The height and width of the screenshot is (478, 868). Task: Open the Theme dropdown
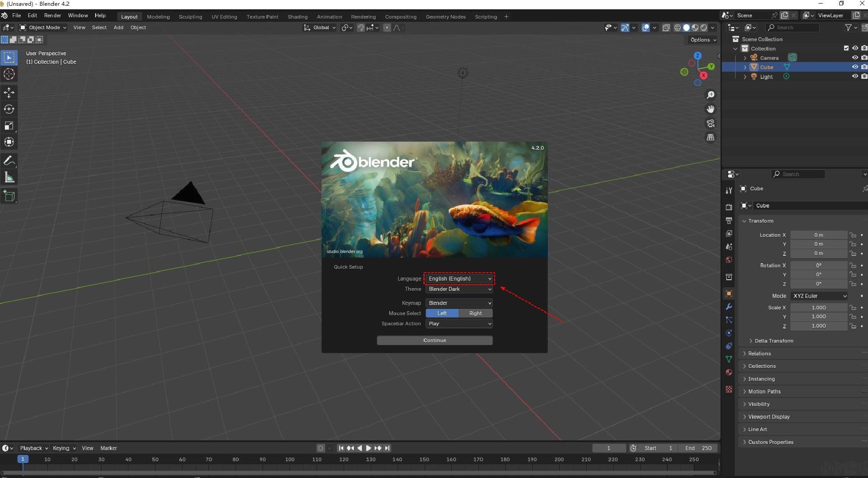pyautogui.click(x=459, y=289)
